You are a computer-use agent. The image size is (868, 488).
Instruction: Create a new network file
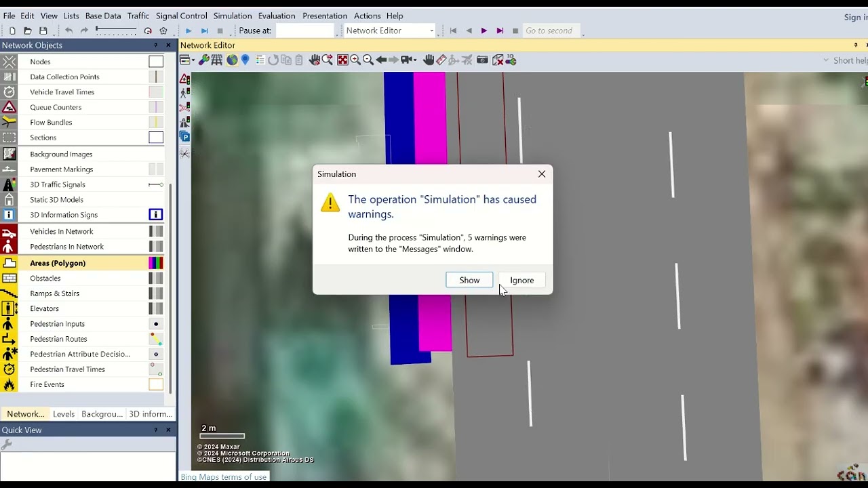click(12, 30)
